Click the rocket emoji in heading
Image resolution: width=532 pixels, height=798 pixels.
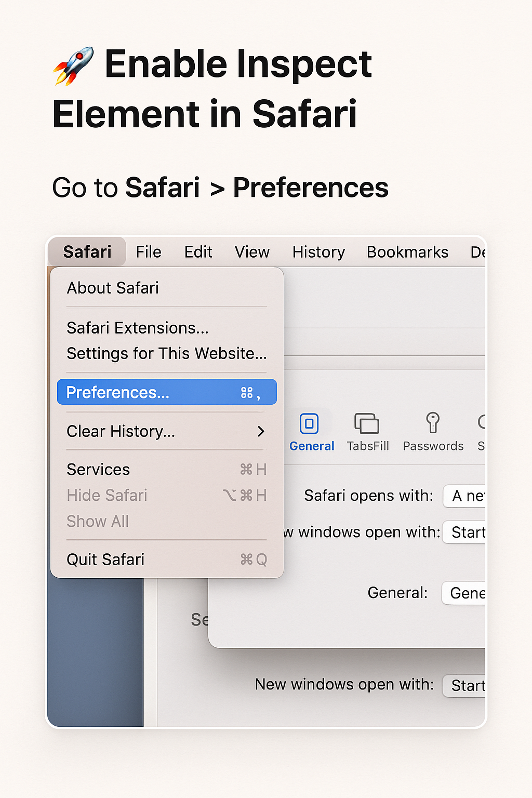click(73, 66)
